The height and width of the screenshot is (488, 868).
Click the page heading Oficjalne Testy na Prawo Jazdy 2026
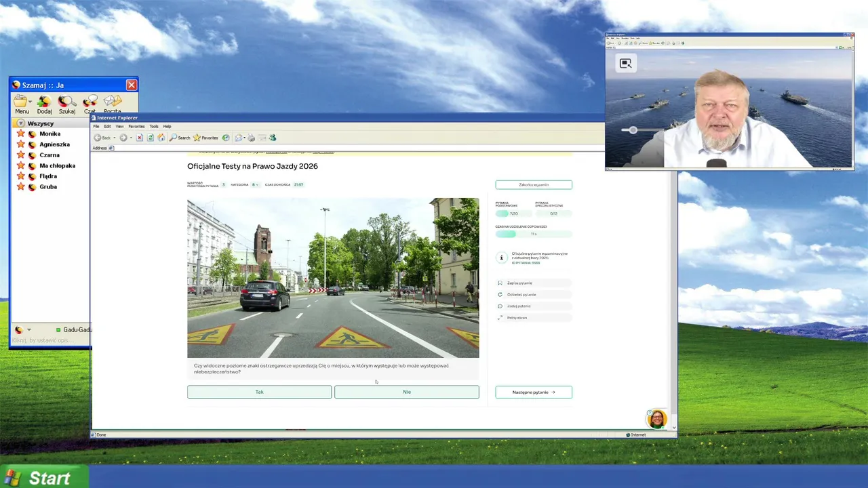point(252,166)
